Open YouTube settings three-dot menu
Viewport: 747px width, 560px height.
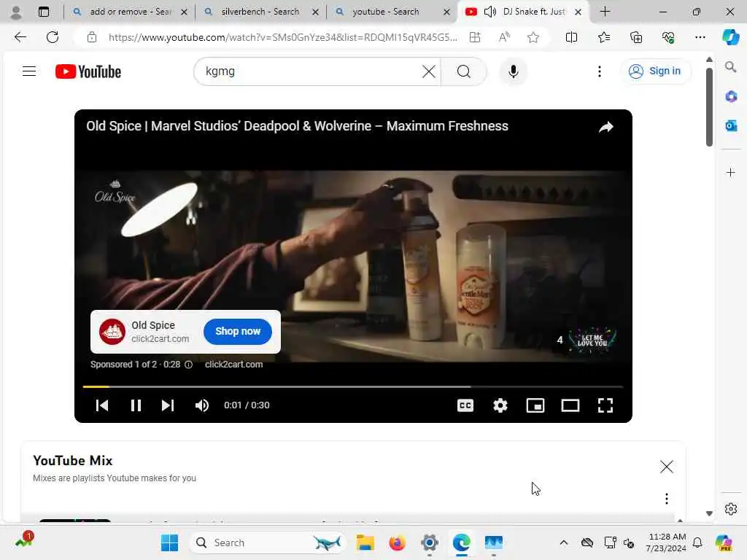pos(600,71)
